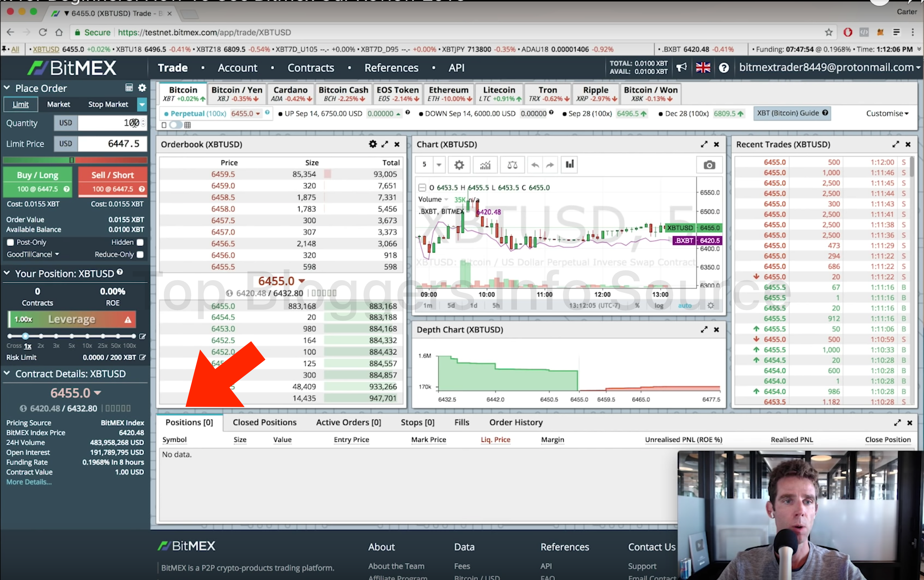Image resolution: width=924 pixels, height=580 pixels.
Task: Expand the Depth Chart panel fullscreen
Action: tap(704, 330)
